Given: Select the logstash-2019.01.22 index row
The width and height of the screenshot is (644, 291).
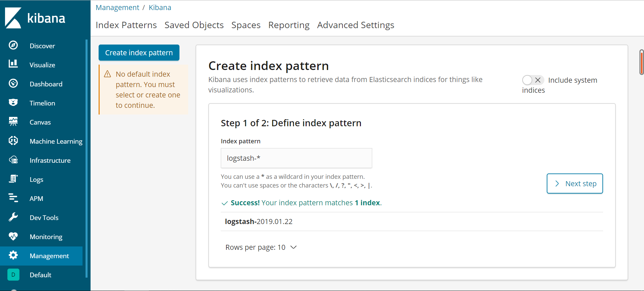Looking at the screenshot, I should tap(412, 222).
